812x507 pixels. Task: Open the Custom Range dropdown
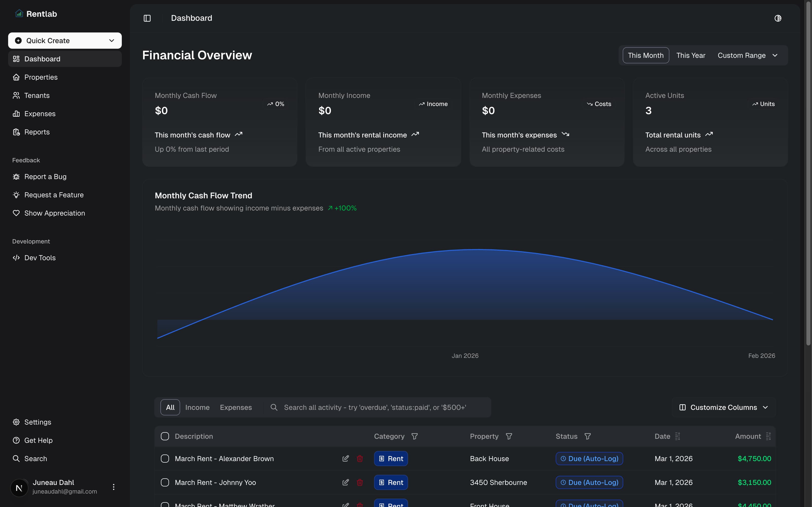[x=748, y=55]
